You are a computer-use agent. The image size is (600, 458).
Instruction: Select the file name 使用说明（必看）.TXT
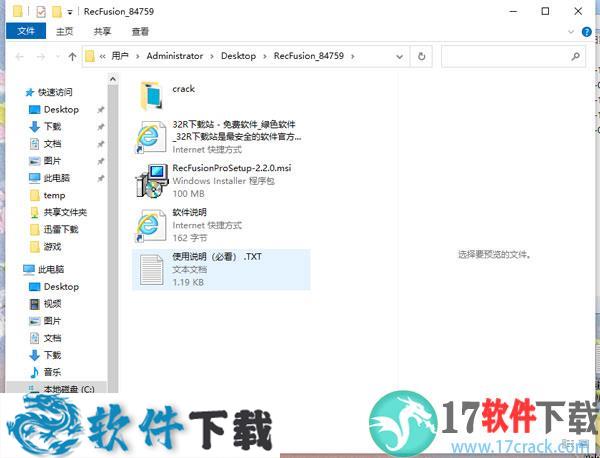(217, 256)
